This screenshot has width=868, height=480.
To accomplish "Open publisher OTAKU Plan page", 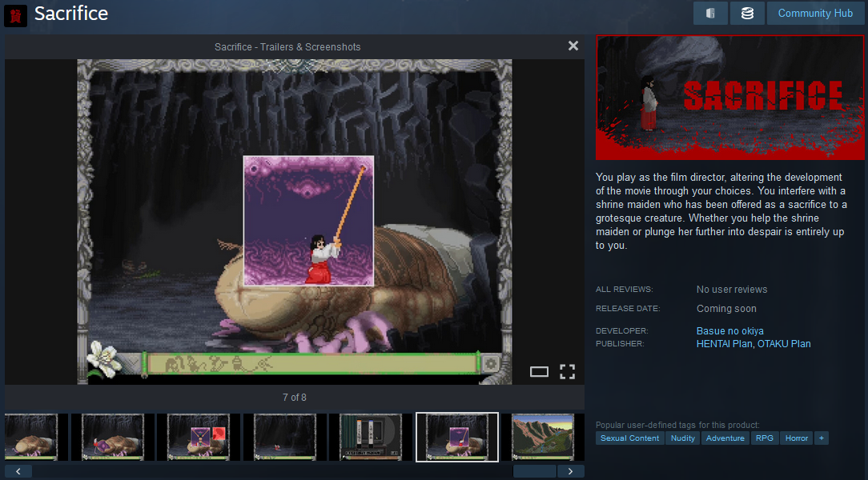I will point(784,343).
